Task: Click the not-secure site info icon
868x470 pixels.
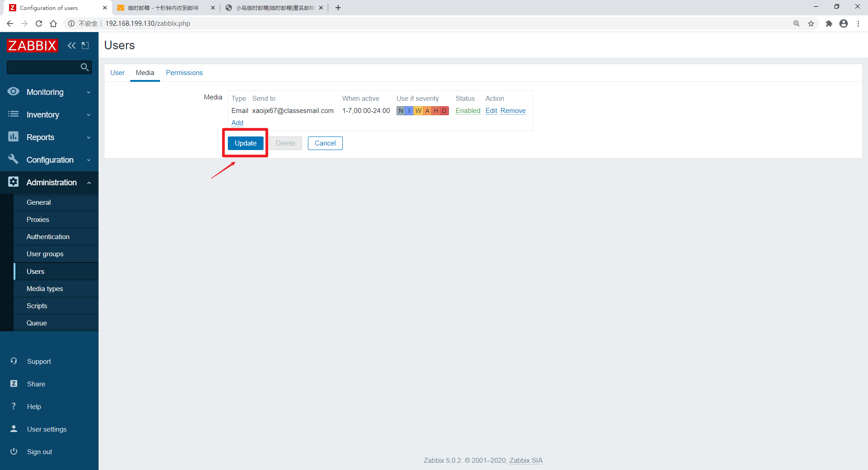Action: point(71,23)
